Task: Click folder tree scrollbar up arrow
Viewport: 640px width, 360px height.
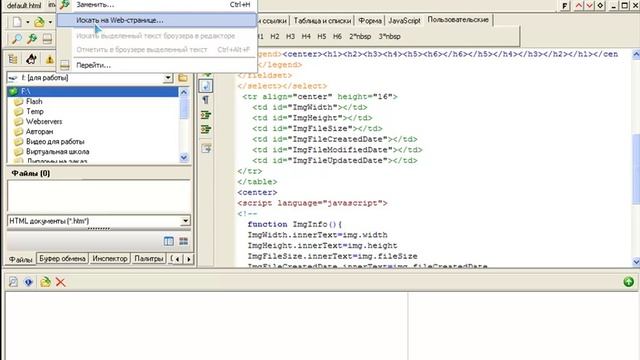Action: point(184,92)
